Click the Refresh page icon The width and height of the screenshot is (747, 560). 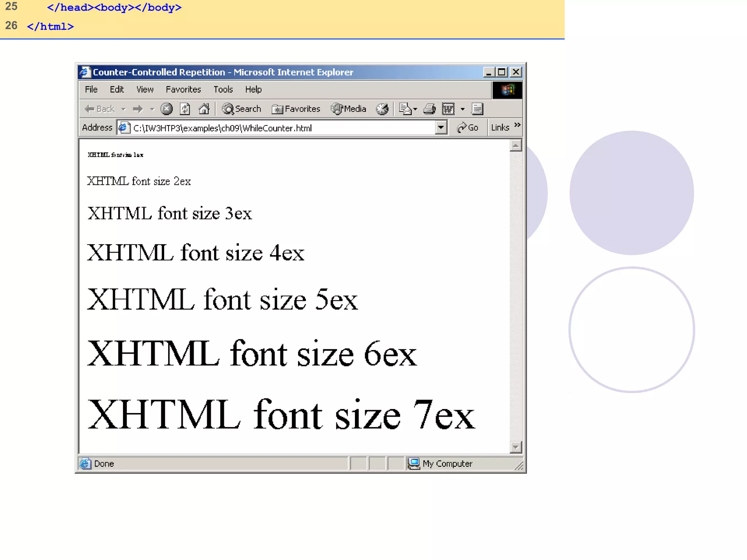(x=185, y=109)
